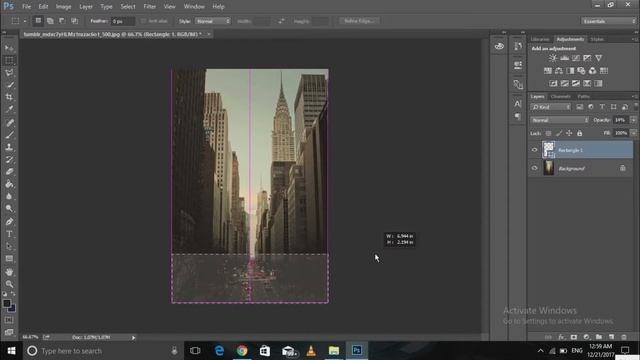The image size is (640, 360).
Task: Select the Eraser tool
Action: pos(9,172)
